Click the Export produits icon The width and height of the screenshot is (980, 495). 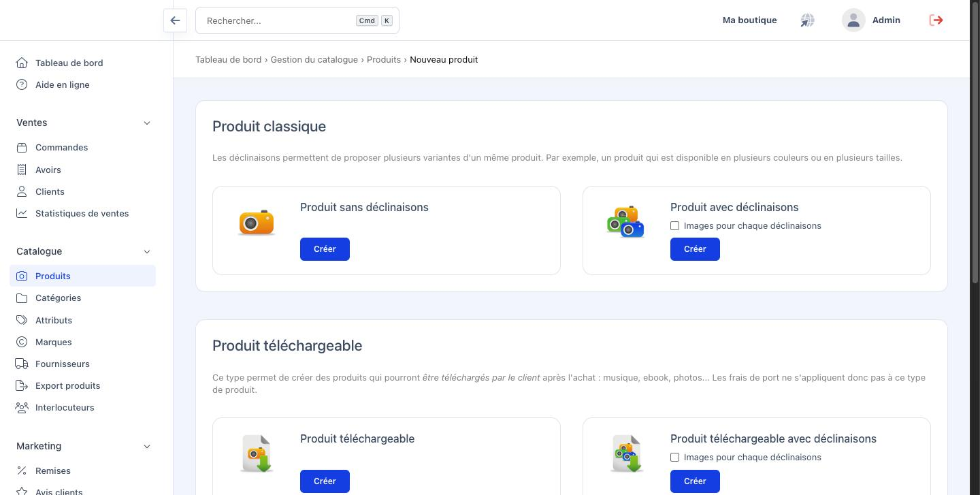pos(22,386)
